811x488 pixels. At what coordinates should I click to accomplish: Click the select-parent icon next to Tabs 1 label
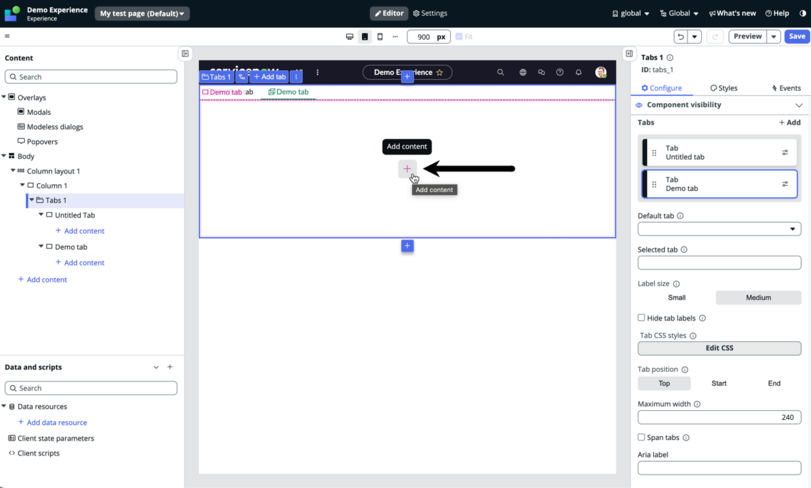242,77
